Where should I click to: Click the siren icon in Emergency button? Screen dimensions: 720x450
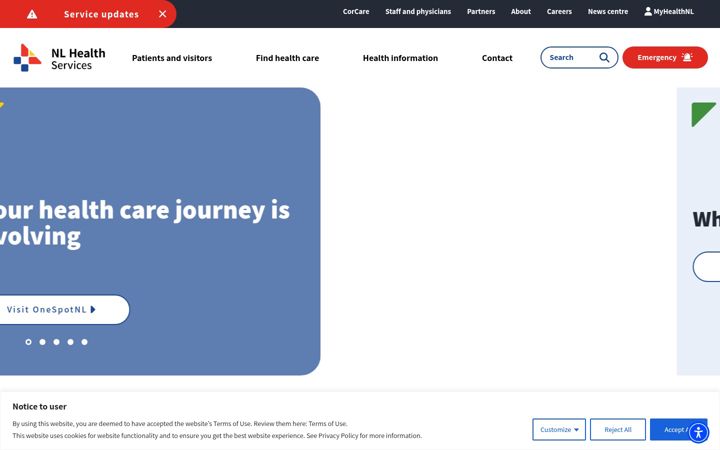point(687,57)
